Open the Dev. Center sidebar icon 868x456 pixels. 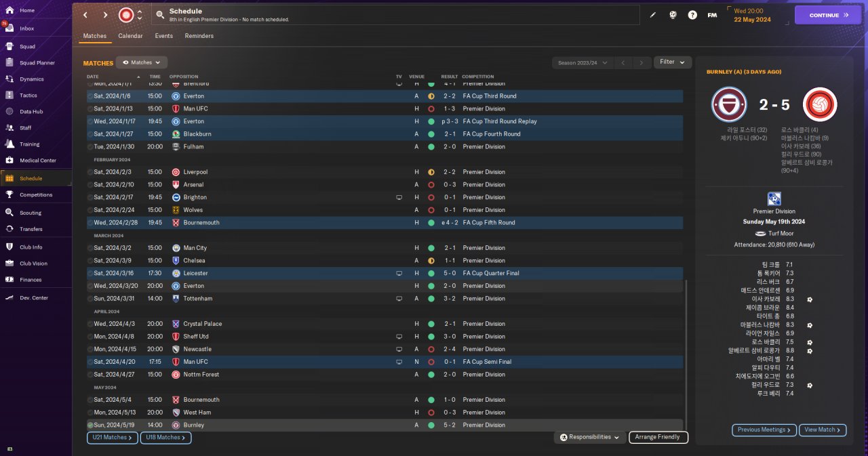[x=9, y=297]
